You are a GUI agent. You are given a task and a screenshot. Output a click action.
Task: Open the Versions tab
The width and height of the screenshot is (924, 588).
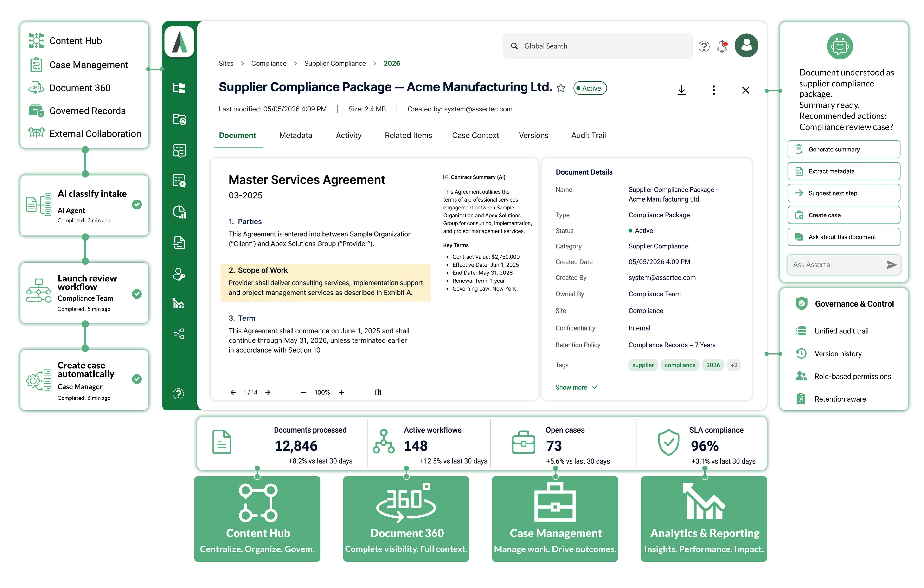[533, 136]
